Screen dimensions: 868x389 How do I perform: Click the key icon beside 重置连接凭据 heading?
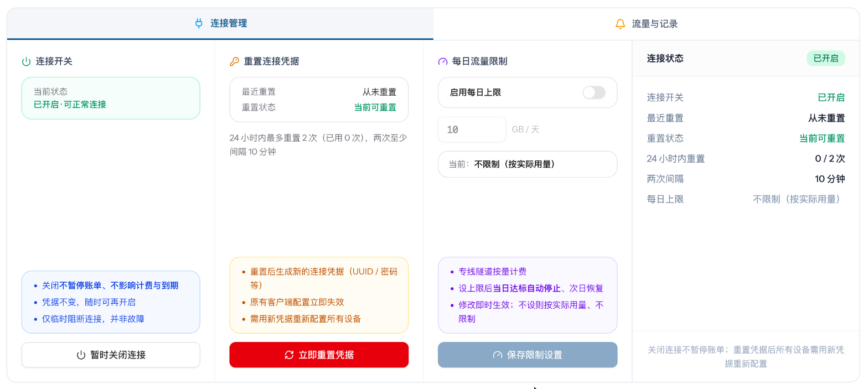234,61
